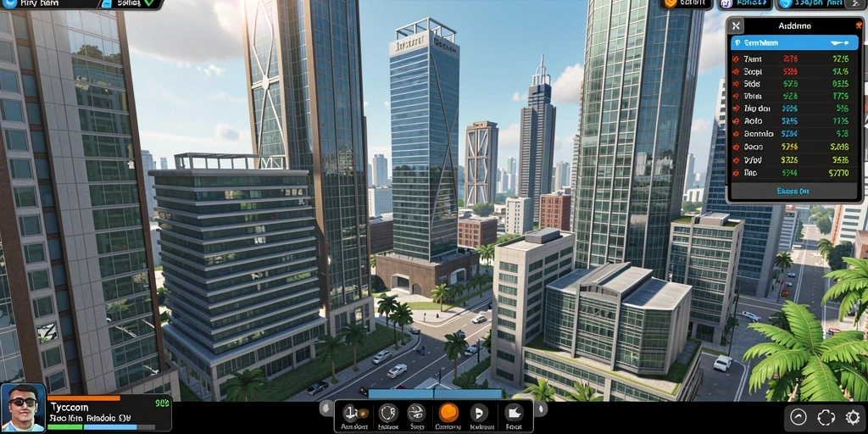Expand toolbar with left rounded arrow handle
The width and height of the screenshot is (868, 434).
(x=325, y=409)
